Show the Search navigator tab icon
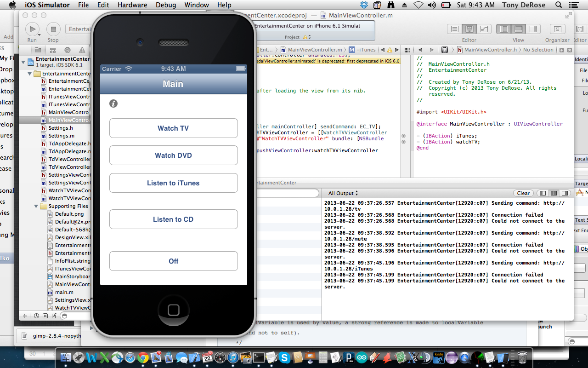 (68, 50)
